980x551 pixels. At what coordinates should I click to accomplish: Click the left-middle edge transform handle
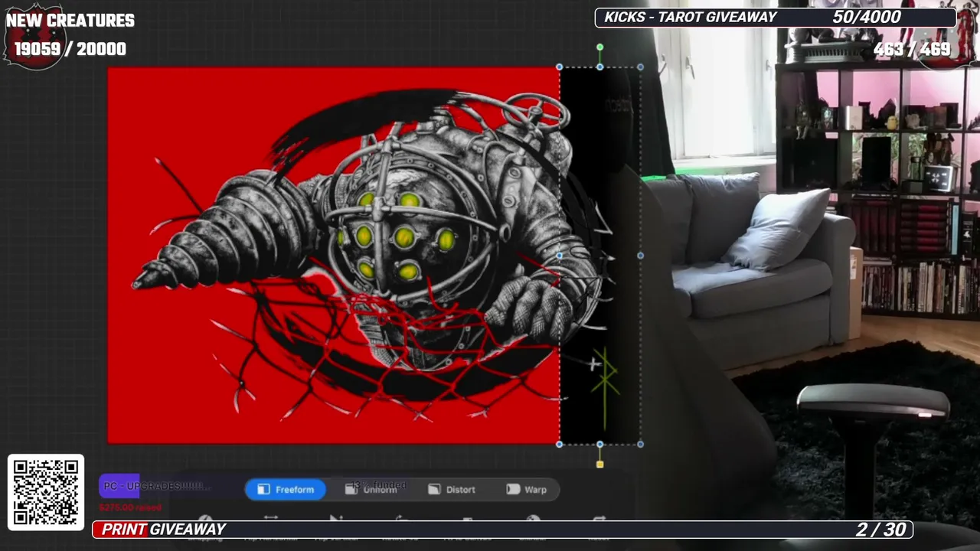pyautogui.click(x=560, y=256)
